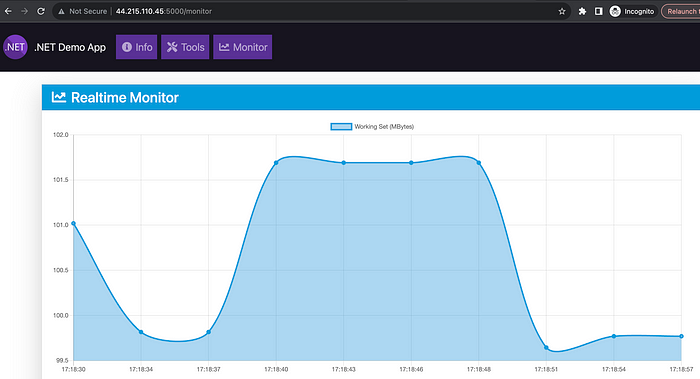Click the data point at 17:18:57
The height and width of the screenshot is (379, 700).
pos(681,336)
